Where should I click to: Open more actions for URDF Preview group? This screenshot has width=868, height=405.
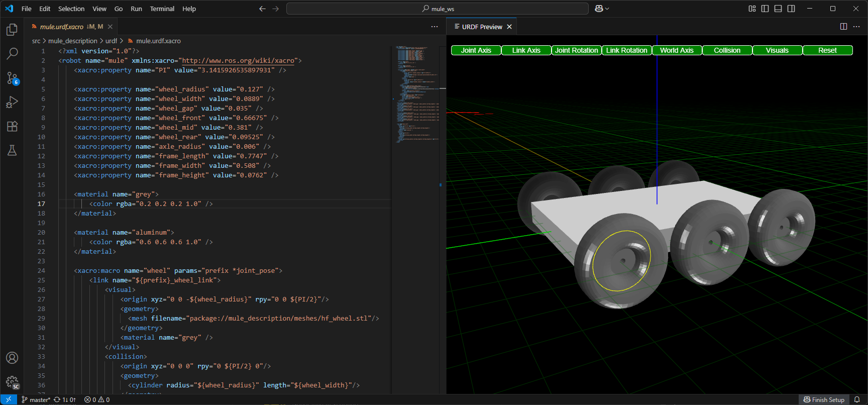[856, 27]
